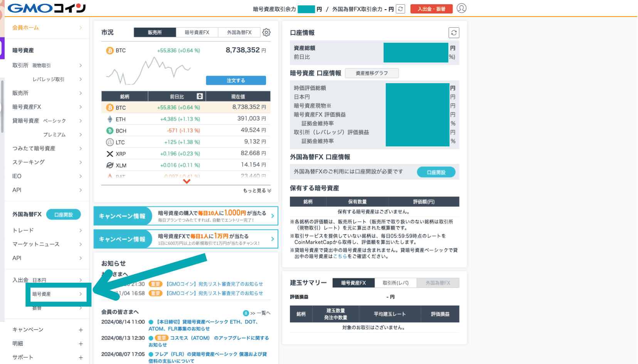Image resolution: width=638 pixels, height=364 pixels.
Task: Expand market list with もっと見る
Action: coord(257,190)
